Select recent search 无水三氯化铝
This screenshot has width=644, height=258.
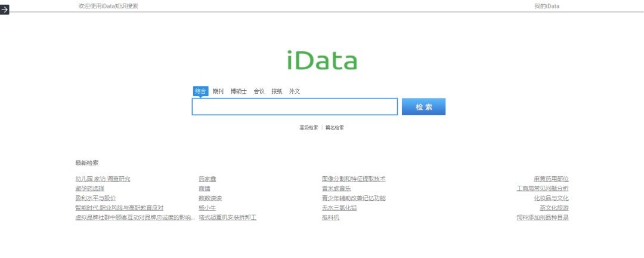(339, 208)
